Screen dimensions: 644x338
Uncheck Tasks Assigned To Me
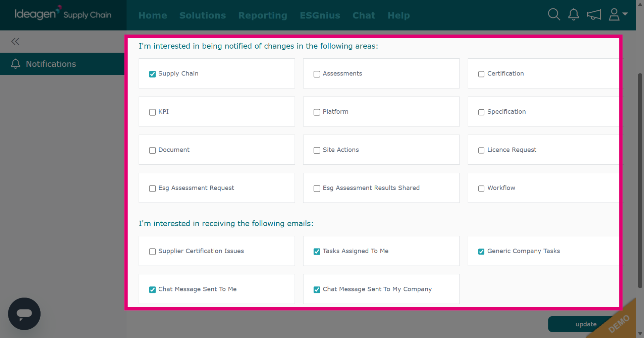317,251
